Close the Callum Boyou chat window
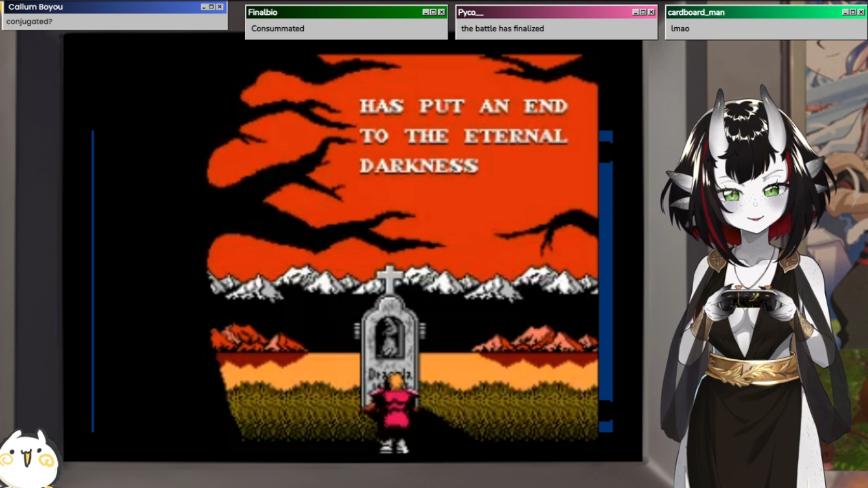Viewport: 868px width, 488px height. [220, 7]
